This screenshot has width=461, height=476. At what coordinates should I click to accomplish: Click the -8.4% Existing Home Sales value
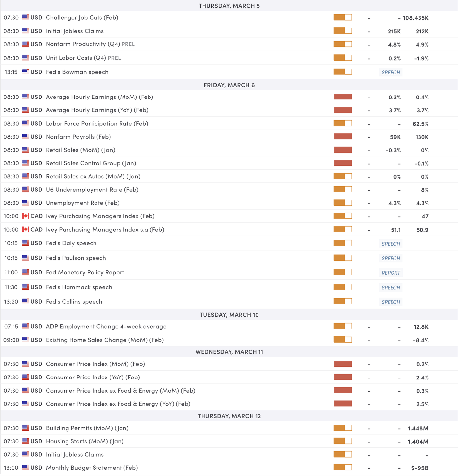pos(420,340)
